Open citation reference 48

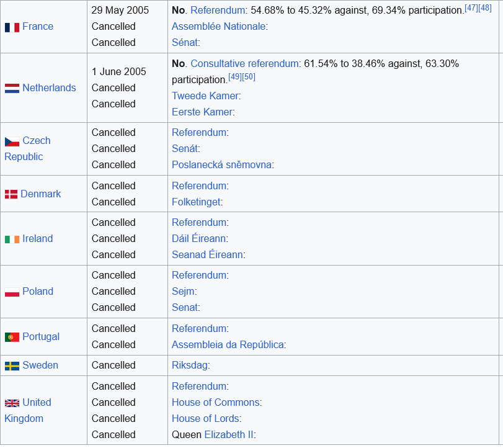pos(485,8)
